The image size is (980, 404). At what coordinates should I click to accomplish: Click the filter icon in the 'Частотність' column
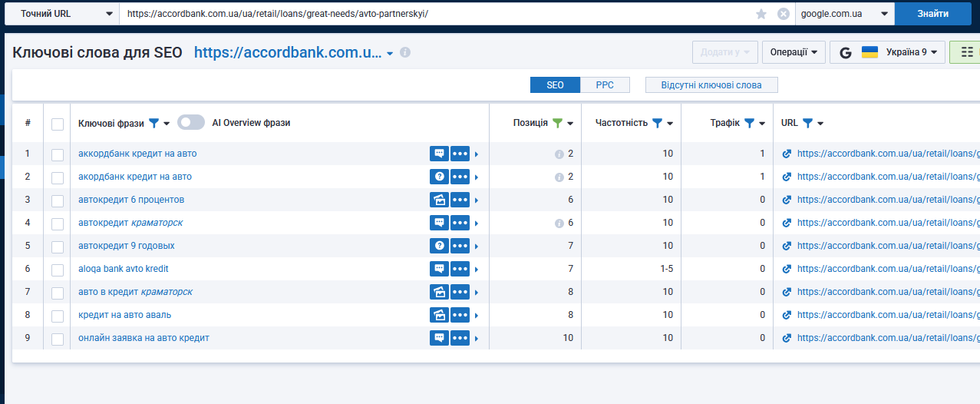point(658,123)
